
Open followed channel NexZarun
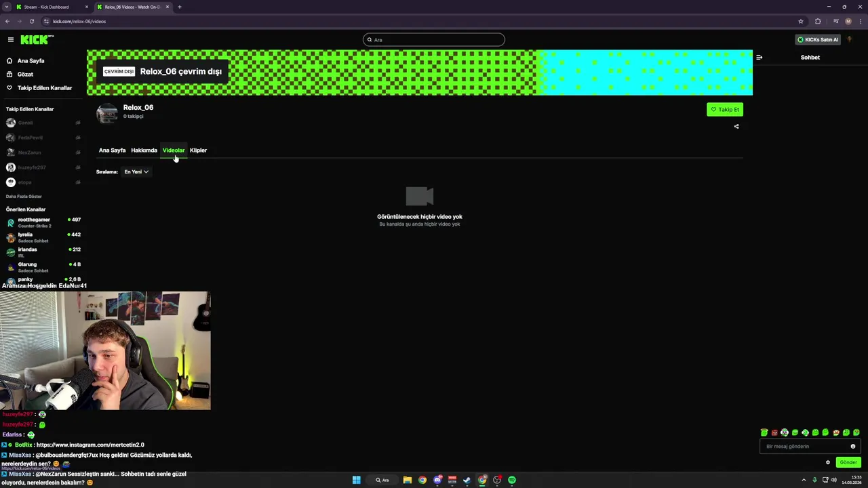pos(43,152)
